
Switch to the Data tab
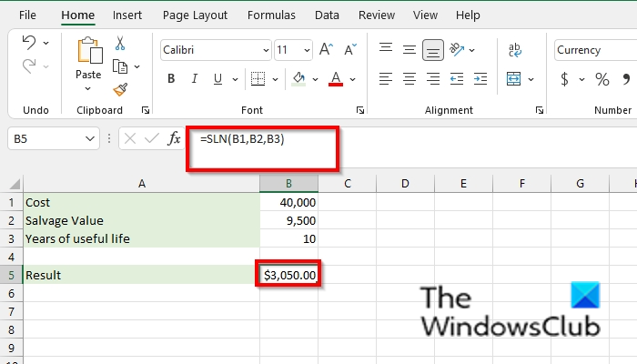[327, 15]
